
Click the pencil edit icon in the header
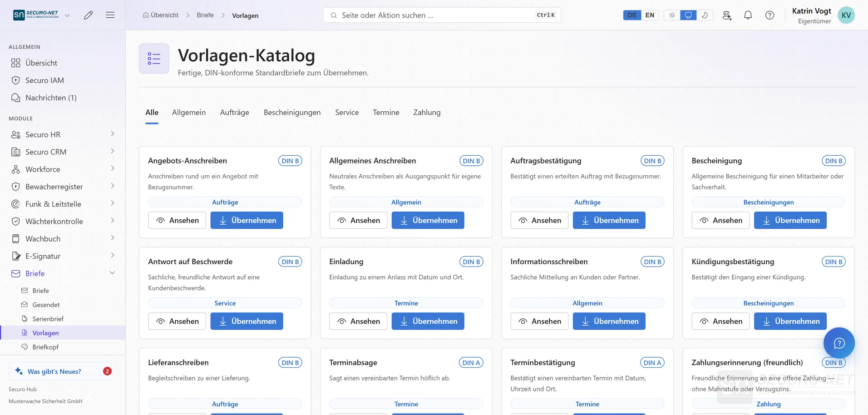point(89,15)
